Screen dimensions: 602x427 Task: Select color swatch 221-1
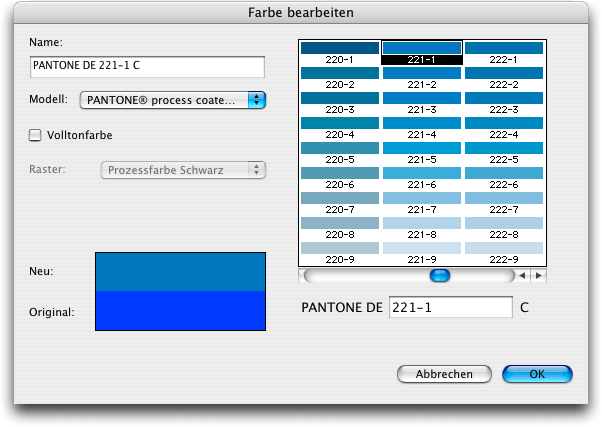[x=422, y=48]
